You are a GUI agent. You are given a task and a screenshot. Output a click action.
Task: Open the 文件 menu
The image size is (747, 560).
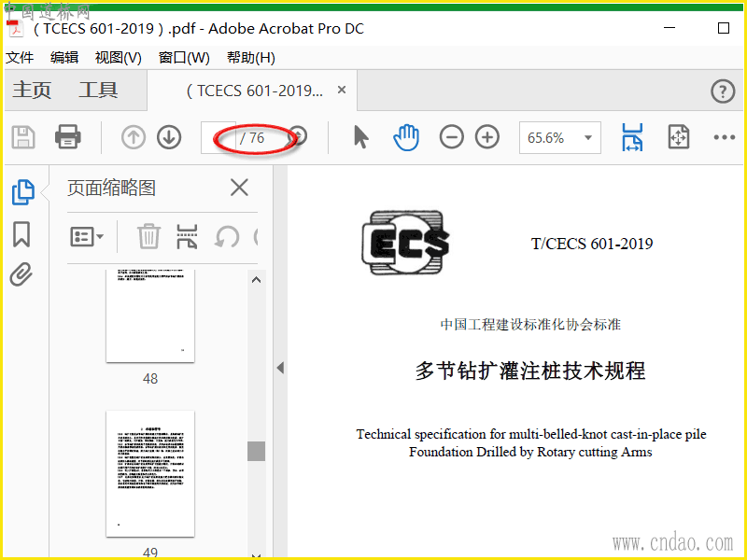(20, 58)
